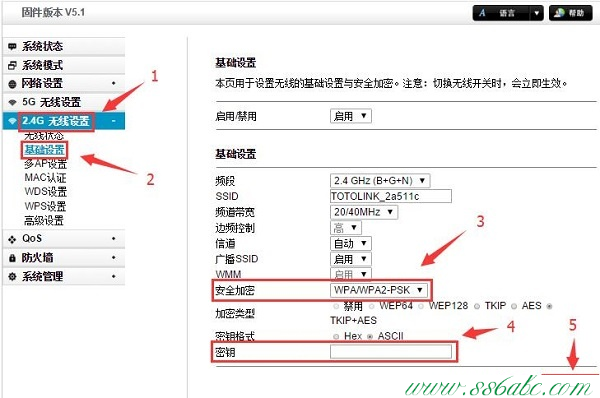Open the 频道带宽 20/40MHz dropdown
This screenshot has width=600, height=398.
coord(364,212)
